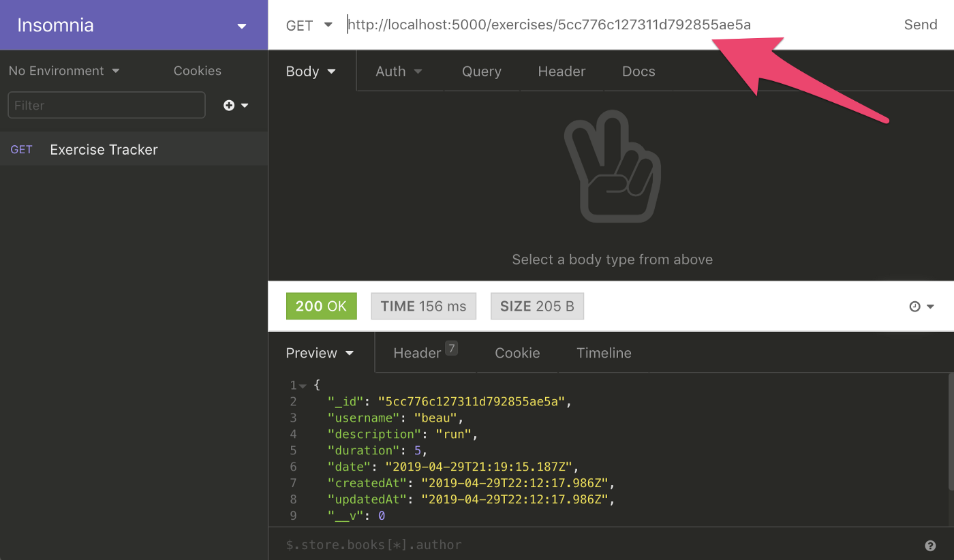Collapse JSON root with line 1 arrow
954x560 pixels.
tap(303, 386)
